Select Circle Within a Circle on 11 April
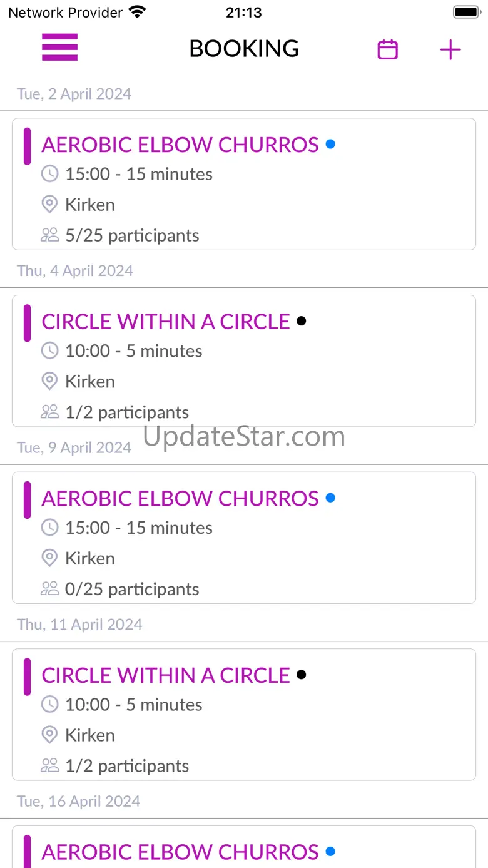488x868 pixels. [x=166, y=676]
